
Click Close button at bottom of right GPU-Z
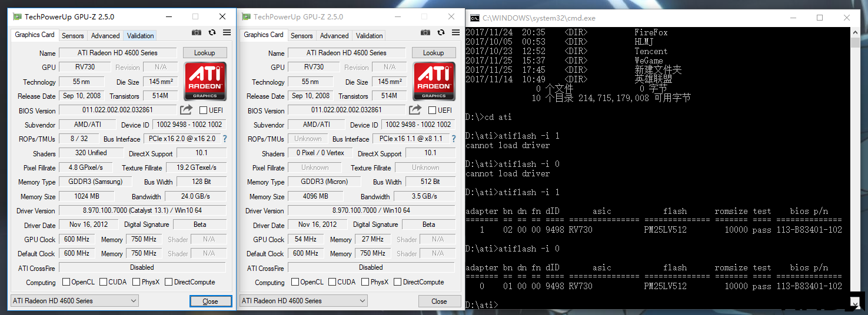click(439, 301)
